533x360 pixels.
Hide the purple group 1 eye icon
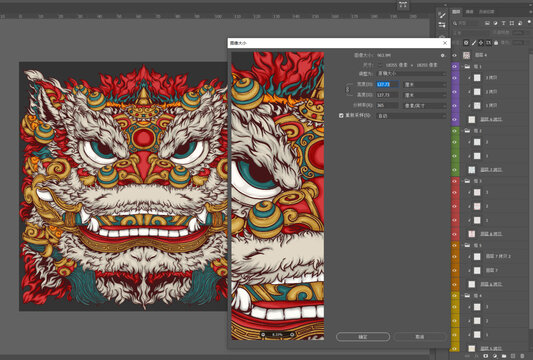click(x=455, y=67)
